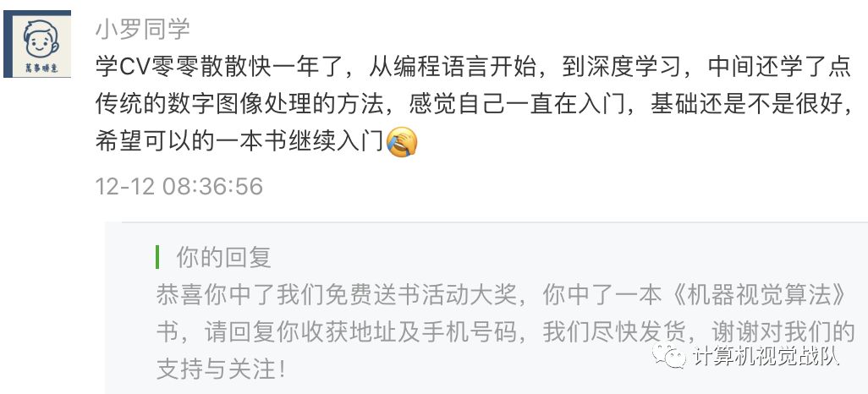Screen dimensions: 868x394
Task: Select the username 小罗同学
Action: click(x=143, y=30)
